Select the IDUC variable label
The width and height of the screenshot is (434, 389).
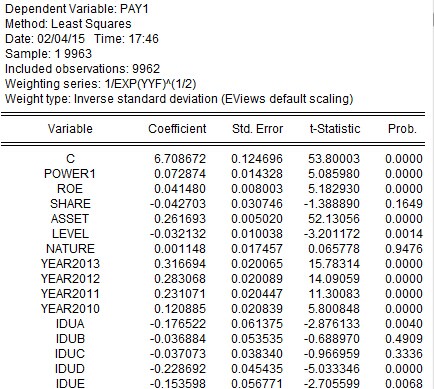coord(70,354)
